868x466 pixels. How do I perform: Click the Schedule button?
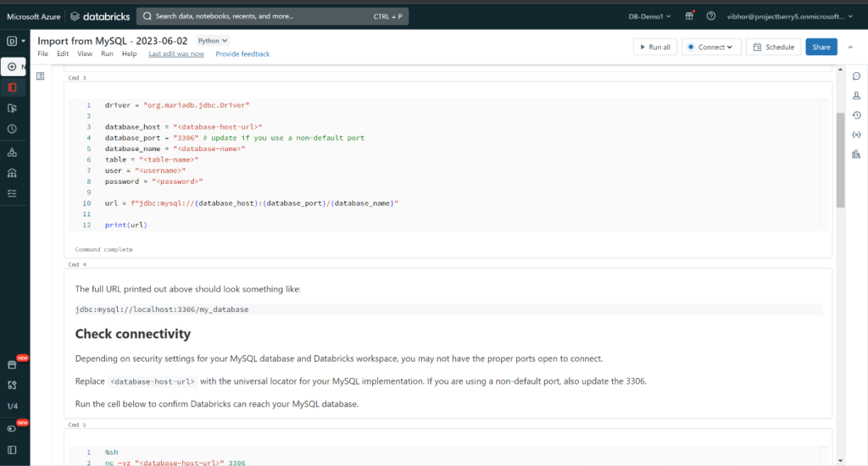[x=773, y=47]
